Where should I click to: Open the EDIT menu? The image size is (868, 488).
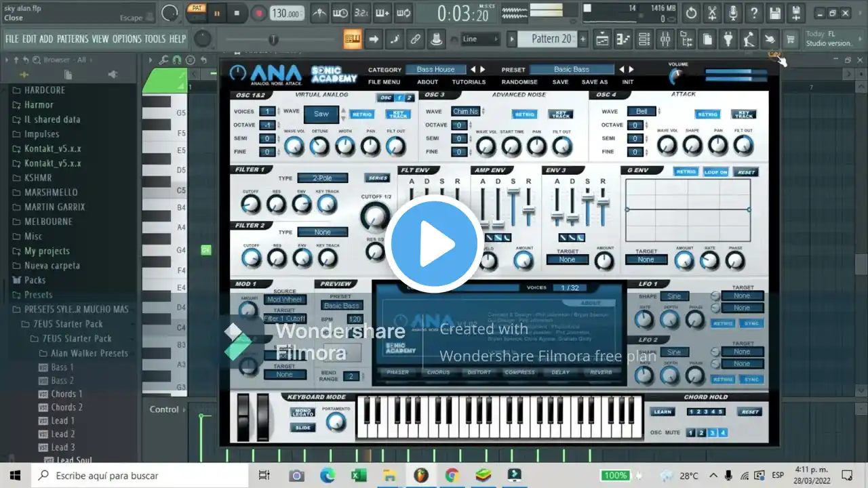29,39
